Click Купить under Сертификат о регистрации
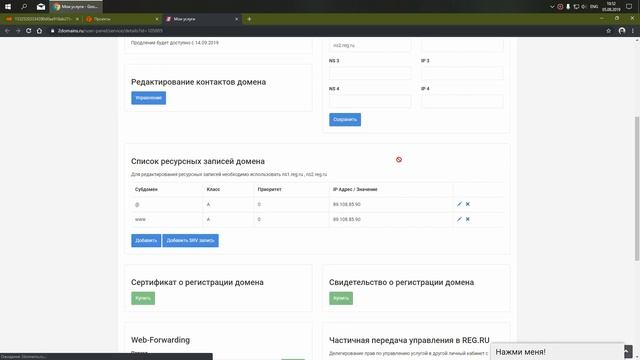The height and width of the screenshot is (360, 640). (x=143, y=298)
